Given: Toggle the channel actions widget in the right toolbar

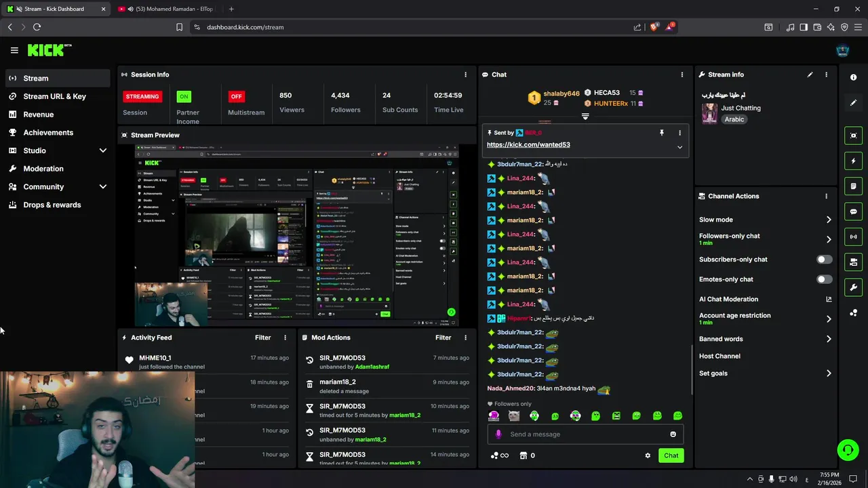Looking at the screenshot, I should click(x=853, y=262).
